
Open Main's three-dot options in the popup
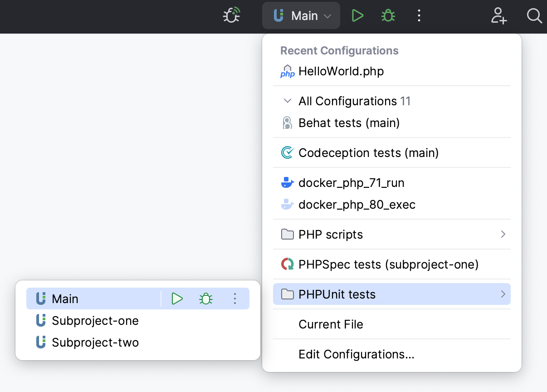[235, 299]
